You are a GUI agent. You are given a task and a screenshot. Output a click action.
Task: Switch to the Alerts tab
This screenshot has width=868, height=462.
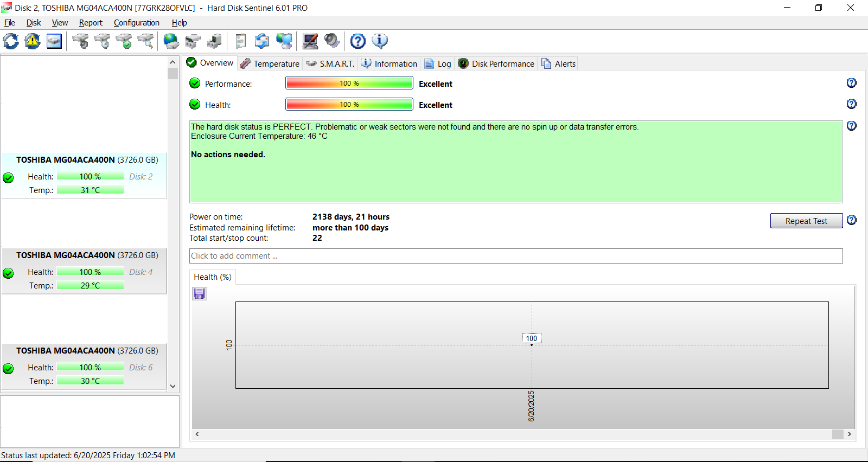(x=558, y=63)
